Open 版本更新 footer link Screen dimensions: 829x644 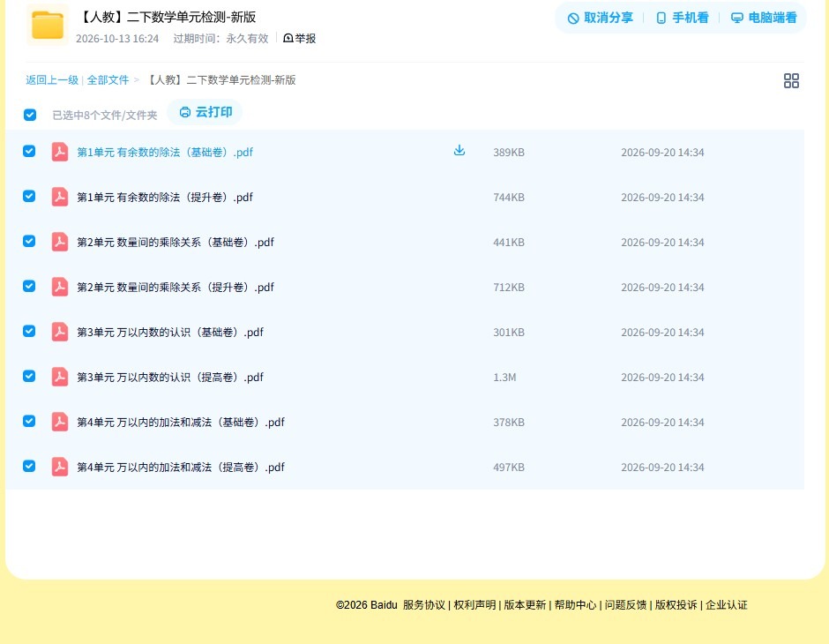(x=525, y=605)
